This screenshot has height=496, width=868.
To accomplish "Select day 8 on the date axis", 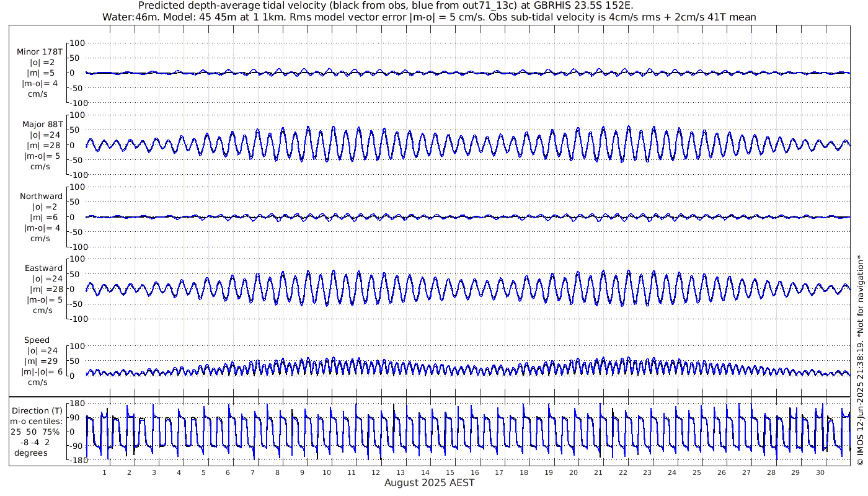I will [277, 472].
